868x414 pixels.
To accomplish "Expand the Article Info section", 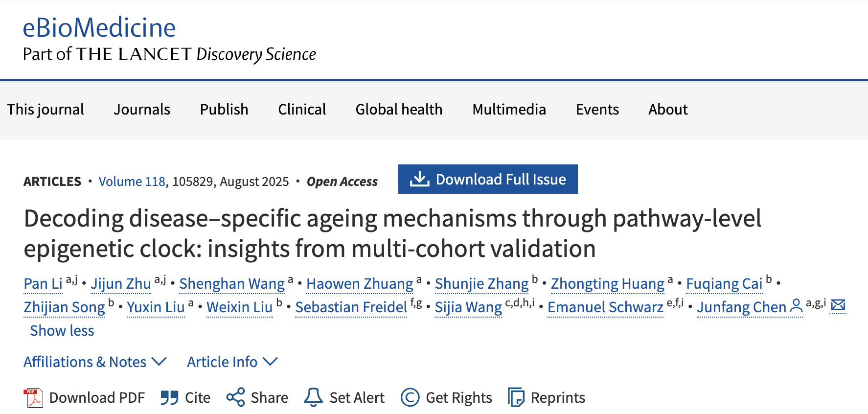I will (x=232, y=362).
